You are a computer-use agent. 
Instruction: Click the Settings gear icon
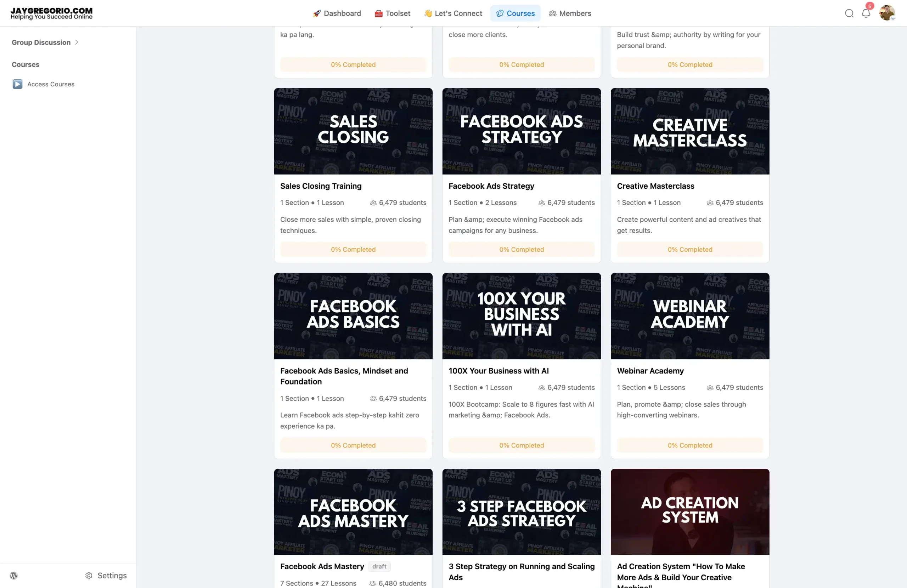tap(89, 575)
